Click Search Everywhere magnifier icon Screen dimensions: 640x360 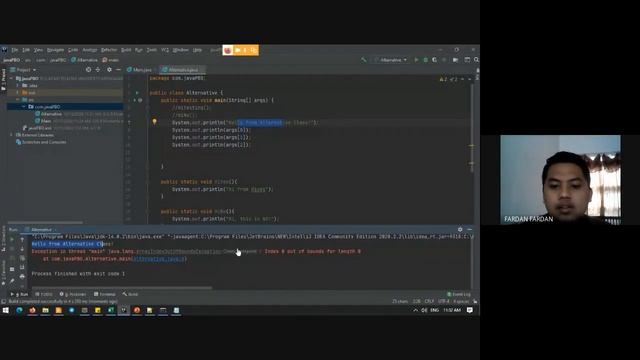coord(476,60)
